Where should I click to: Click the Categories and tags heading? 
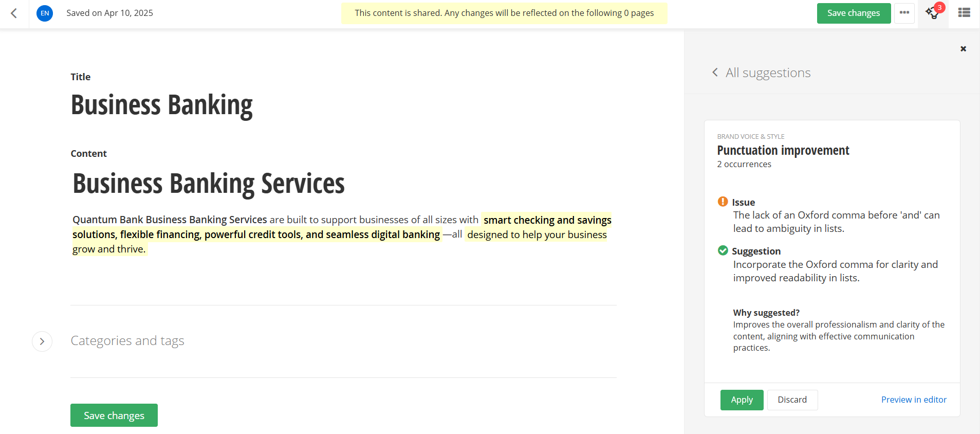click(x=127, y=341)
